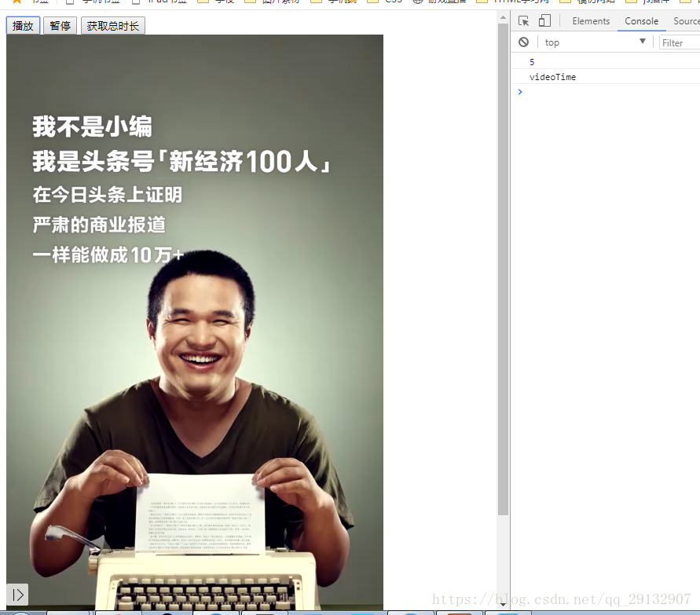Click the 播放 play button

coord(24,26)
